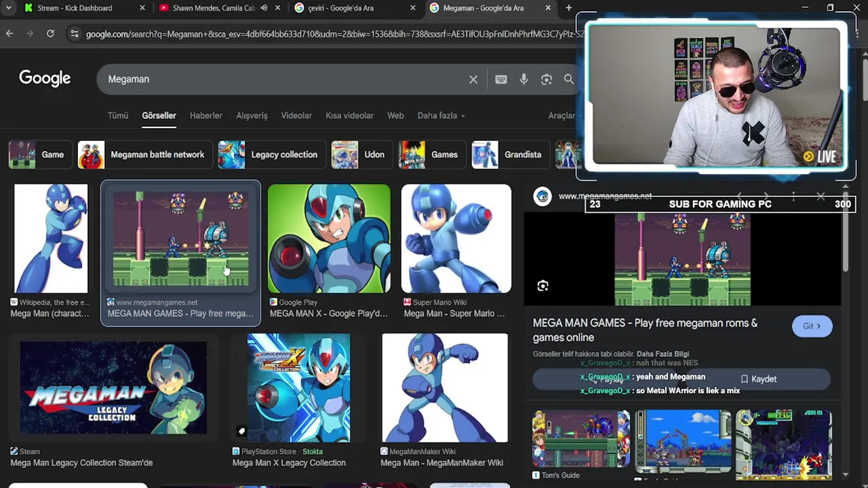The image size is (868, 488).
Task: Open site information icon in address bar
Action: pos(74,34)
